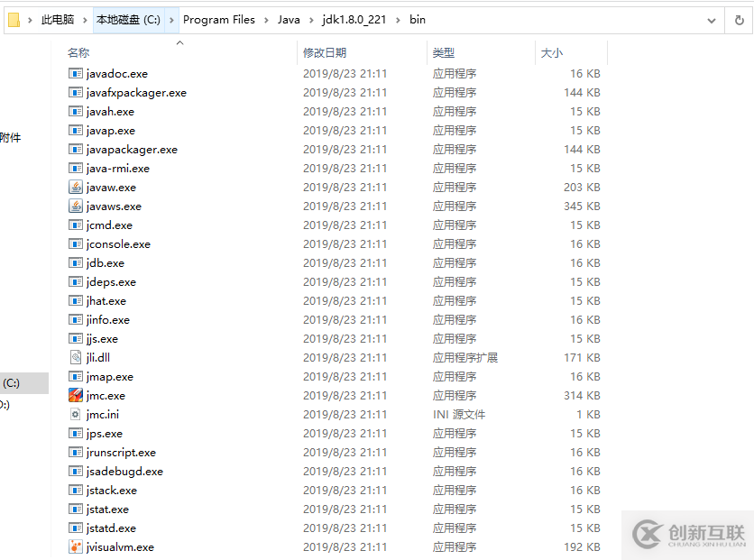Click the 345 KB size cell
Screen dimensions: 754x560
click(x=582, y=207)
